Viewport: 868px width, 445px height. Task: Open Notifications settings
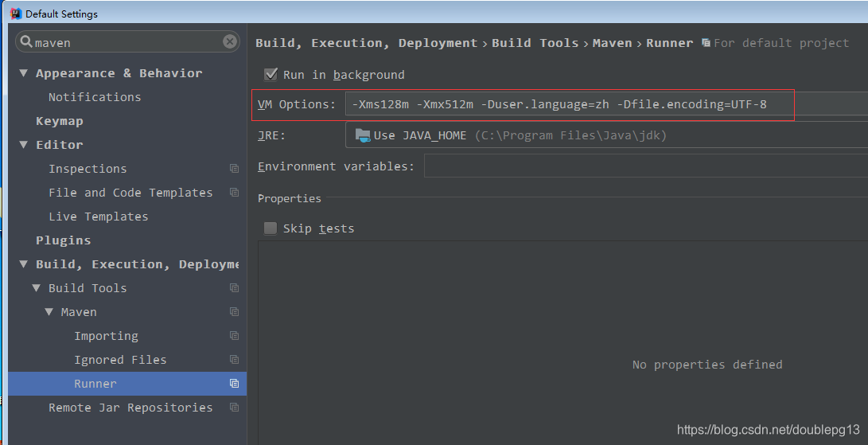tap(95, 97)
